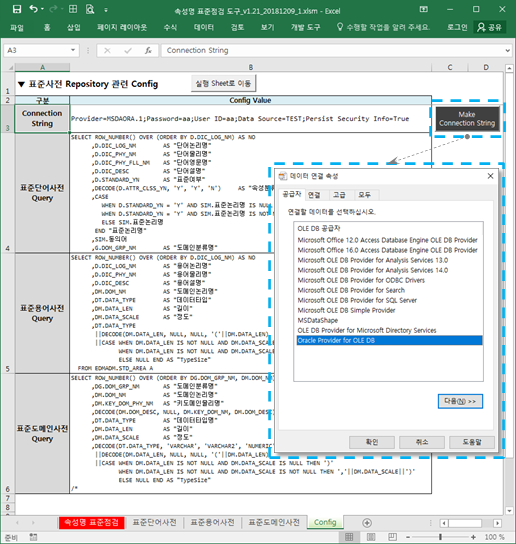
Task: Add a new sheet with plus icon
Action: (367, 522)
